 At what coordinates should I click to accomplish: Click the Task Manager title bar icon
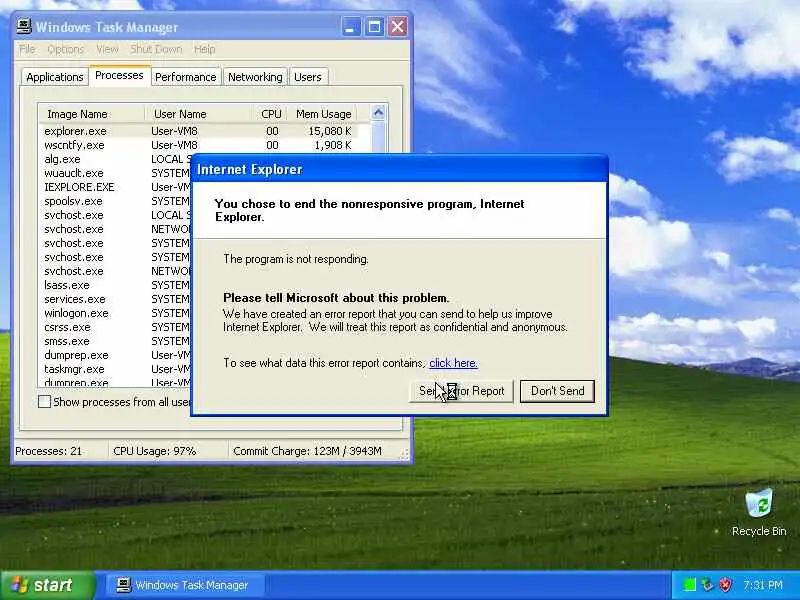(x=23, y=27)
